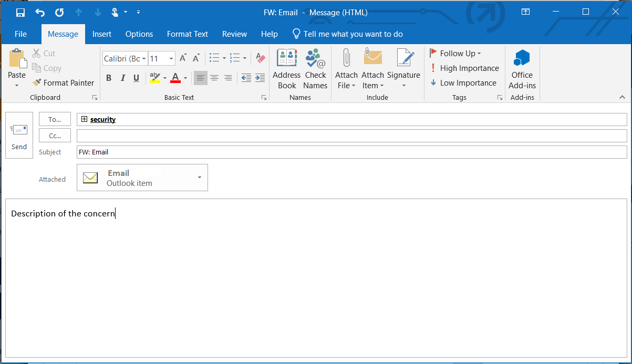Apply red font color

click(x=175, y=78)
